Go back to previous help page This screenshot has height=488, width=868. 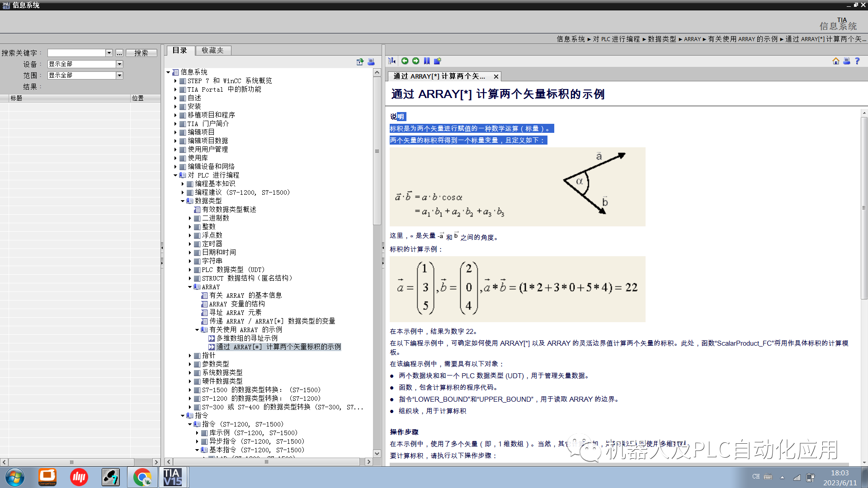pyautogui.click(x=405, y=61)
